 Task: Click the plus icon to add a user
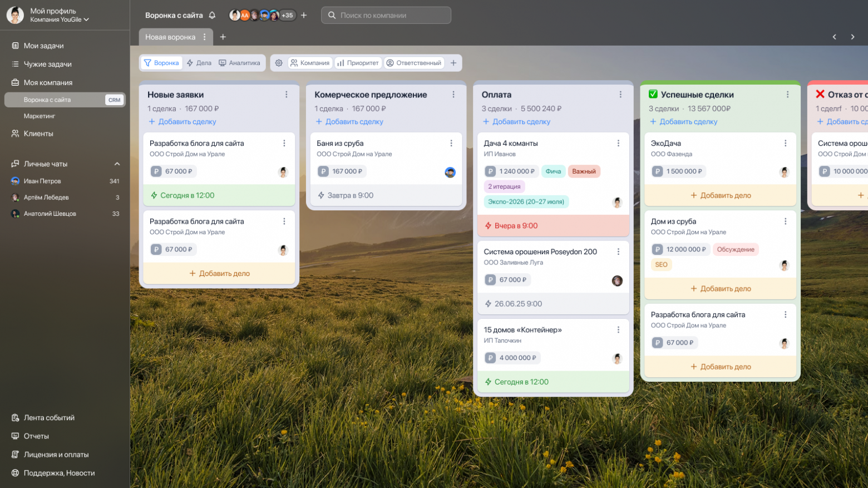click(x=304, y=16)
